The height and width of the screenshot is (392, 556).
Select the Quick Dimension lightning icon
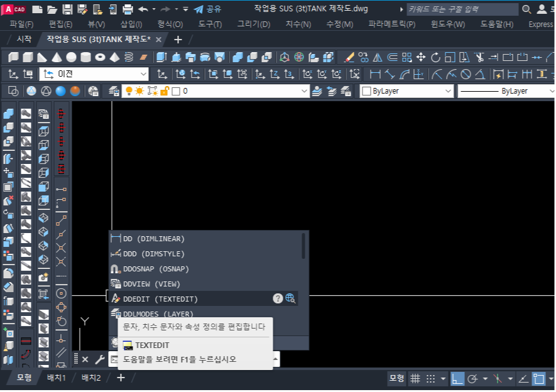498,74
